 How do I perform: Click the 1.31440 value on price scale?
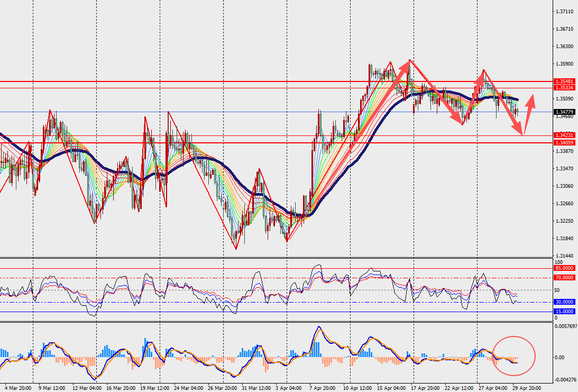[x=564, y=256]
